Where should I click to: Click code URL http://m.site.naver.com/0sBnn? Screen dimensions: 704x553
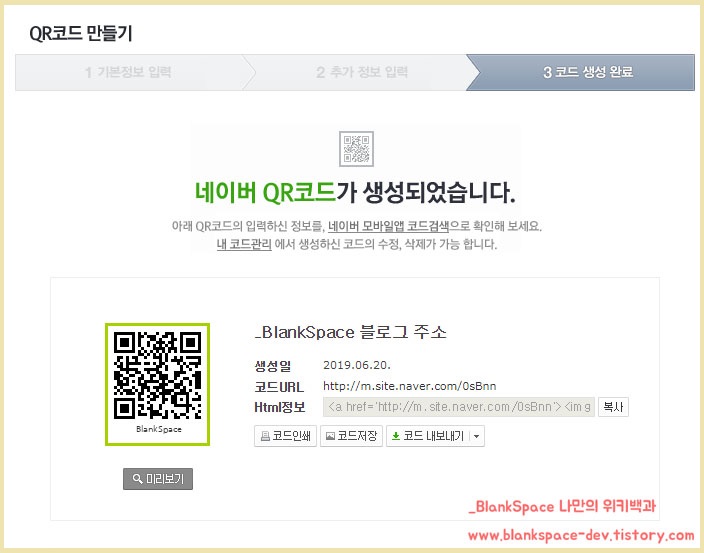409,386
